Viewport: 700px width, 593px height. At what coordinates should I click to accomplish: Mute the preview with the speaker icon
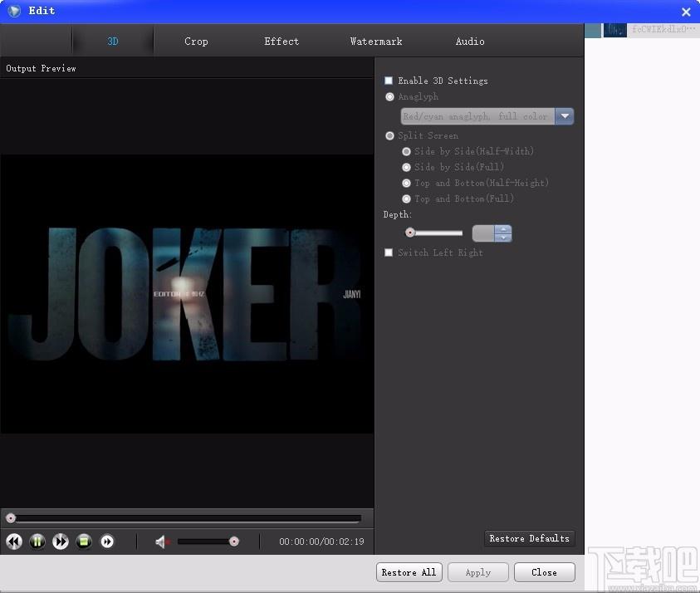[x=162, y=542]
